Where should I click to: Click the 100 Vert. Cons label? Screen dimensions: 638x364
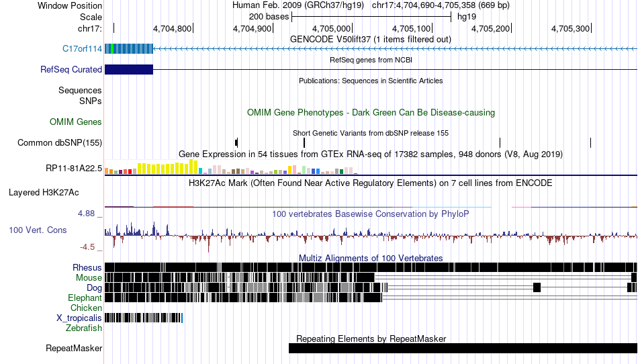[38, 230]
